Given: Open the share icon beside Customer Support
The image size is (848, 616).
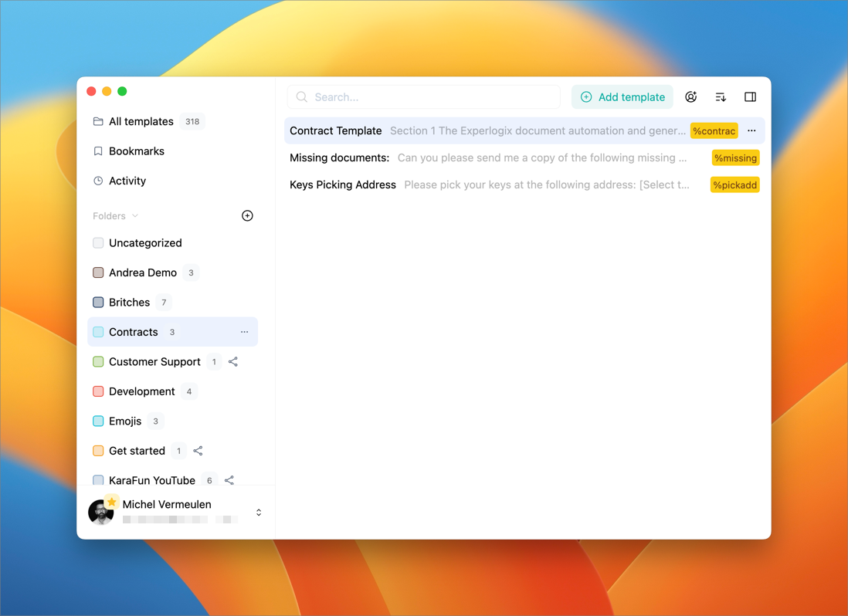Looking at the screenshot, I should [232, 361].
